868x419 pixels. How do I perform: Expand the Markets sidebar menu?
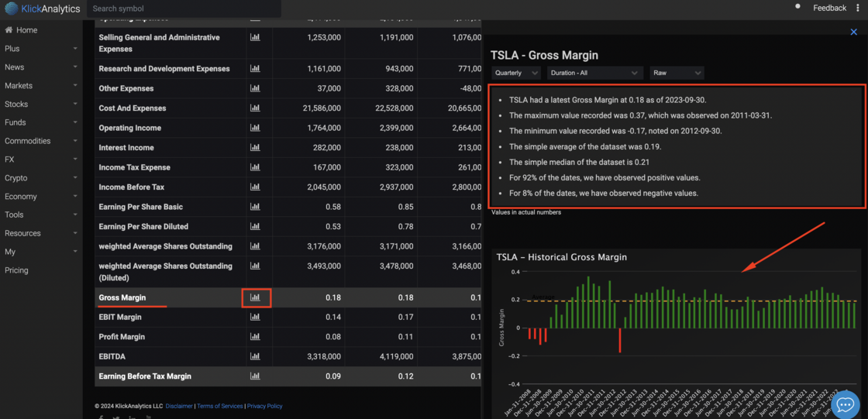pos(41,86)
